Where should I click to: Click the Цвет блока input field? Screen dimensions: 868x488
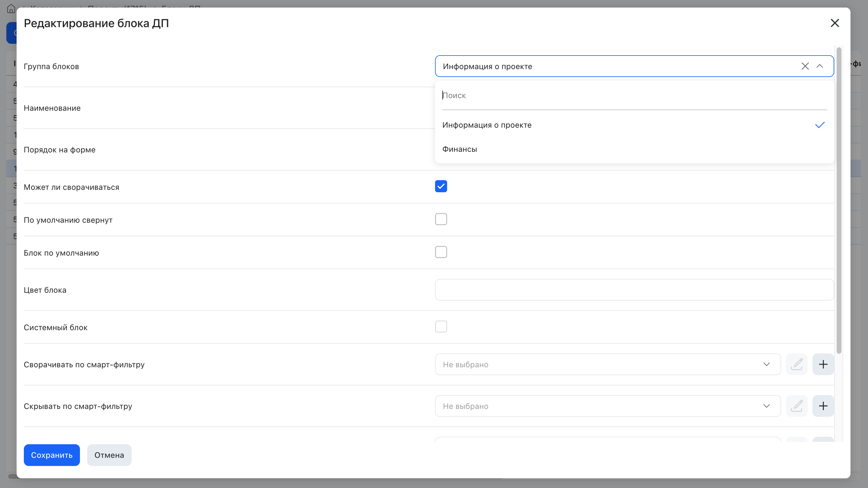[634, 290]
